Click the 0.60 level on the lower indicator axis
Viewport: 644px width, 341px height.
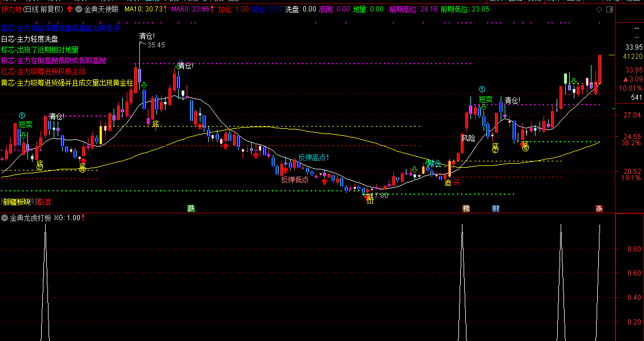[634, 273]
